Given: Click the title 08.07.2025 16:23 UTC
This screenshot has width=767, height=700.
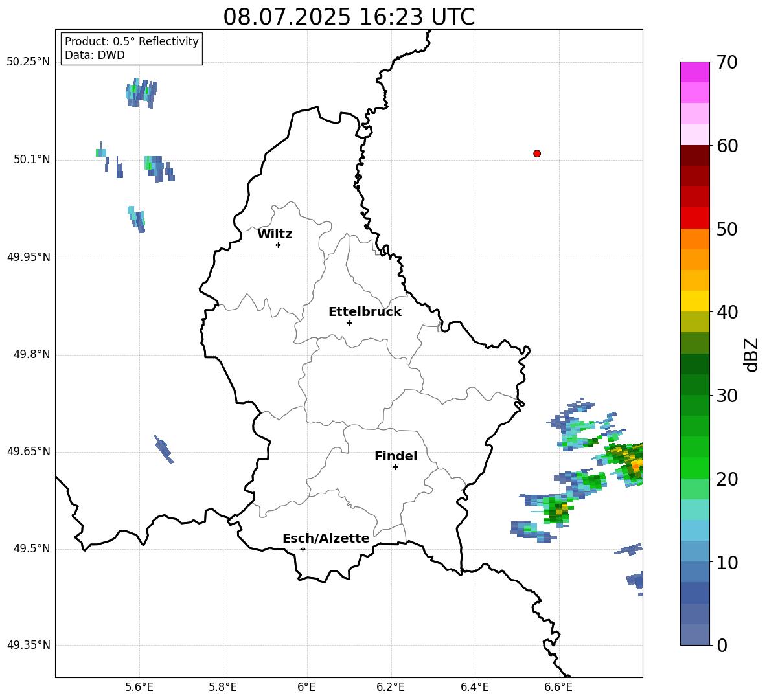Looking at the screenshot, I should (349, 17).
